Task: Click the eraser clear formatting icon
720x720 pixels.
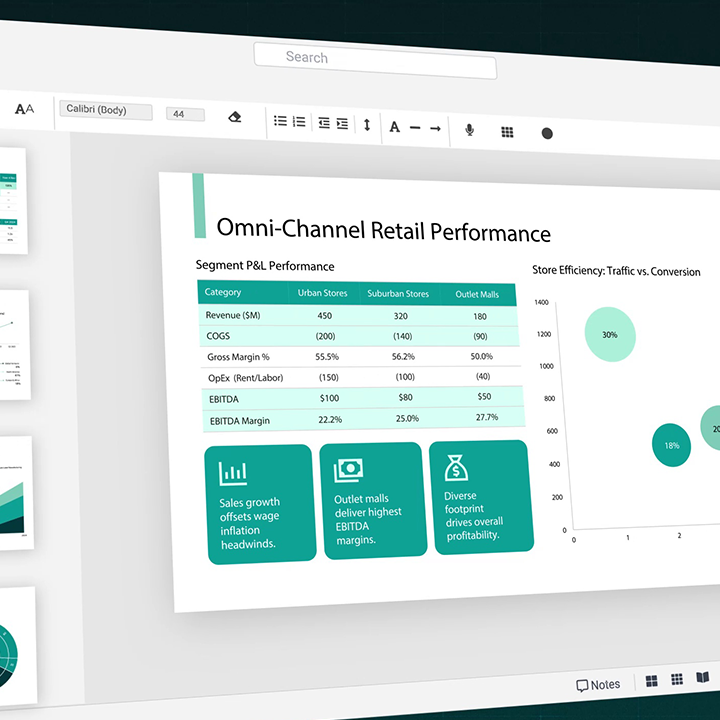Action: click(x=235, y=117)
